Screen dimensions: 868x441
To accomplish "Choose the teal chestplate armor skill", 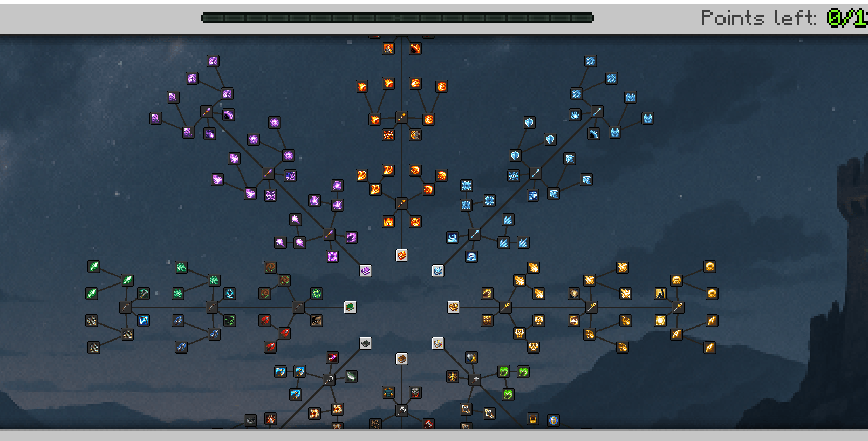I will tap(388, 392).
